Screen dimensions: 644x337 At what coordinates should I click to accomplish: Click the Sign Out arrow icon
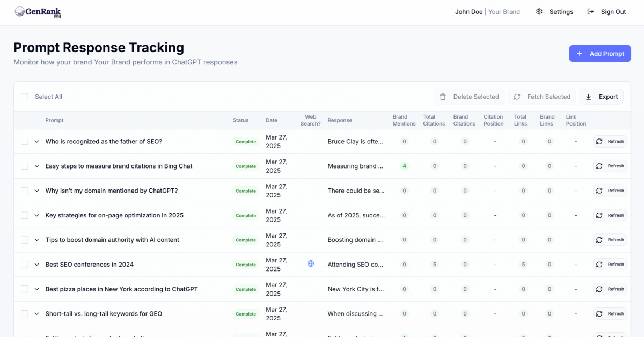coord(591,12)
